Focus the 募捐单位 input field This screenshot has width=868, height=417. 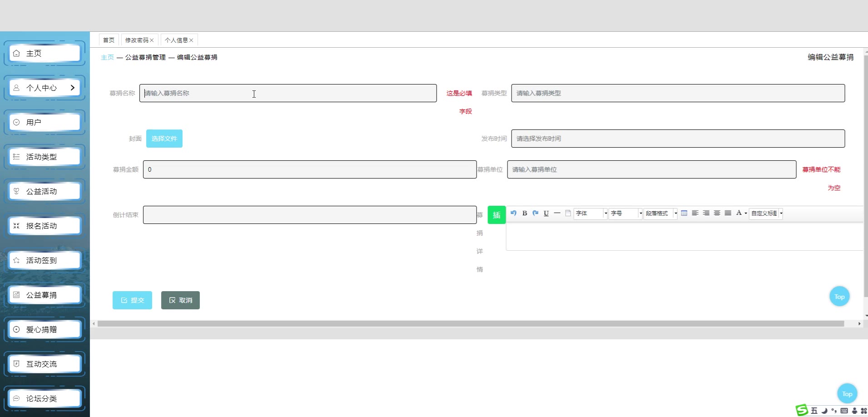click(651, 169)
